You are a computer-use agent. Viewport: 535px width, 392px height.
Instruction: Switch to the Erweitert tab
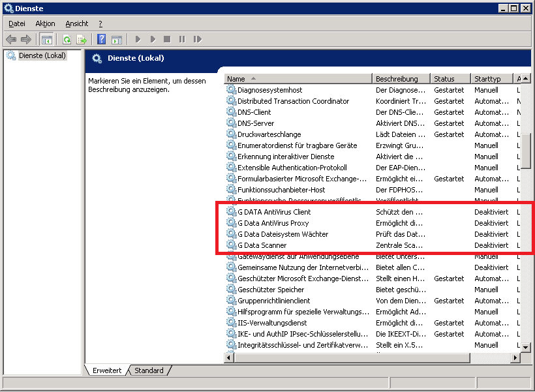tap(107, 370)
